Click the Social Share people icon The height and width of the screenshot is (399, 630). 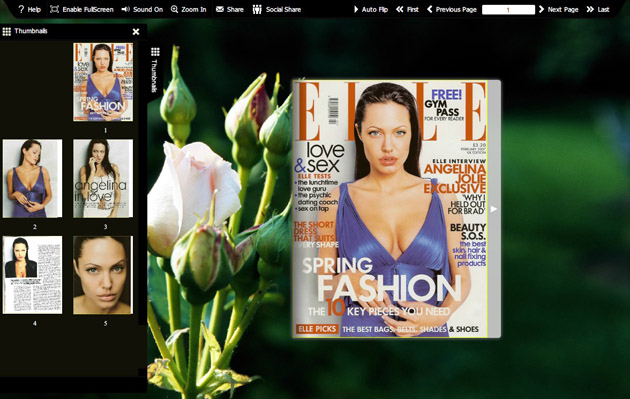257,9
